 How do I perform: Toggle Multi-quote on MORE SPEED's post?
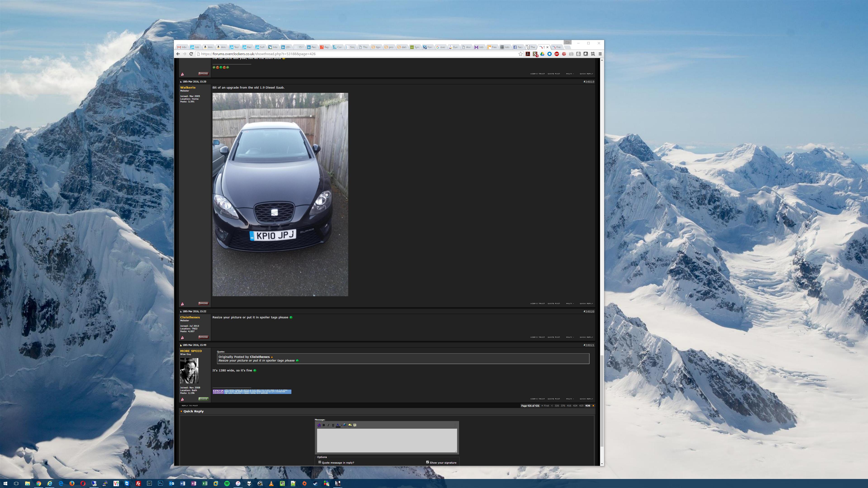click(x=570, y=399)
